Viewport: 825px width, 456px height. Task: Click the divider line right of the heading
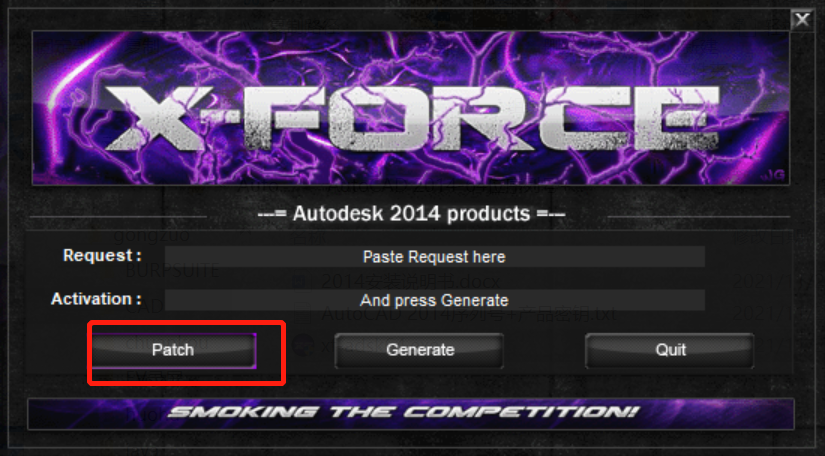(699, 216)
